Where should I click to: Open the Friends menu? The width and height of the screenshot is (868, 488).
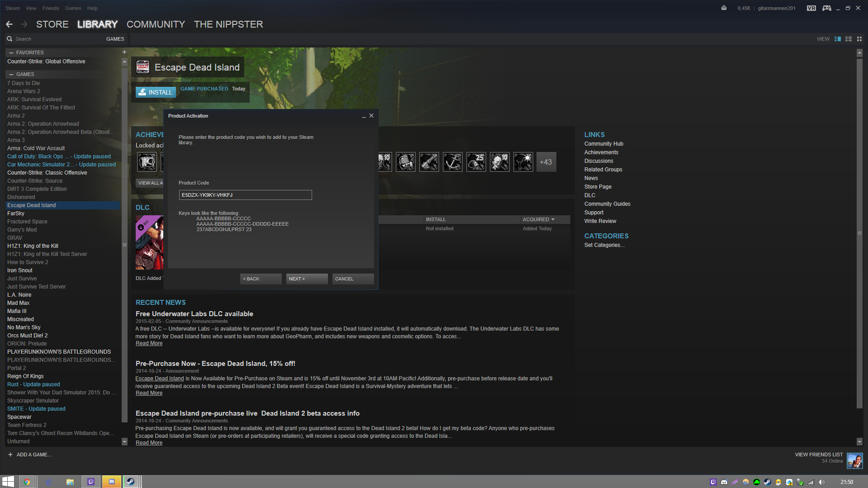[x=51, y=8]
